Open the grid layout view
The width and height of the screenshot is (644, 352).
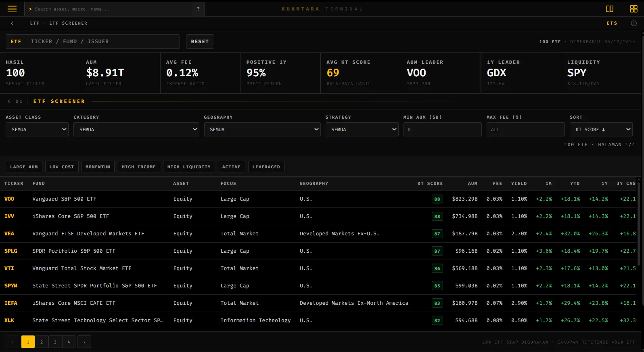click(634, 9)
